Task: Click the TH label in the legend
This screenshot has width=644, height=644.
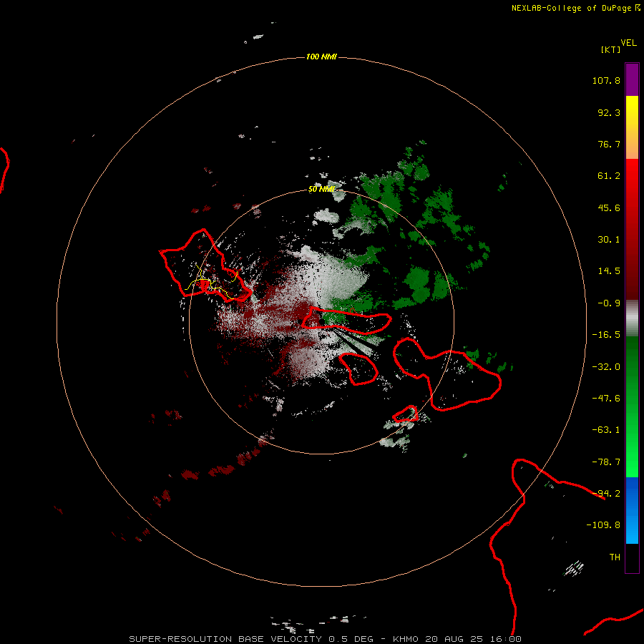Action: click(615, 557)
